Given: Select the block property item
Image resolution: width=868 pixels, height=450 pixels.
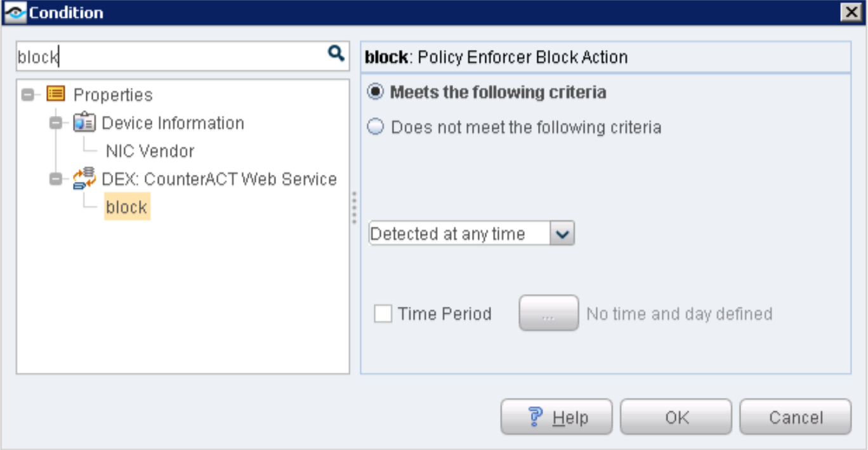Looking at the screenshot, I should (x=127, y=207).
